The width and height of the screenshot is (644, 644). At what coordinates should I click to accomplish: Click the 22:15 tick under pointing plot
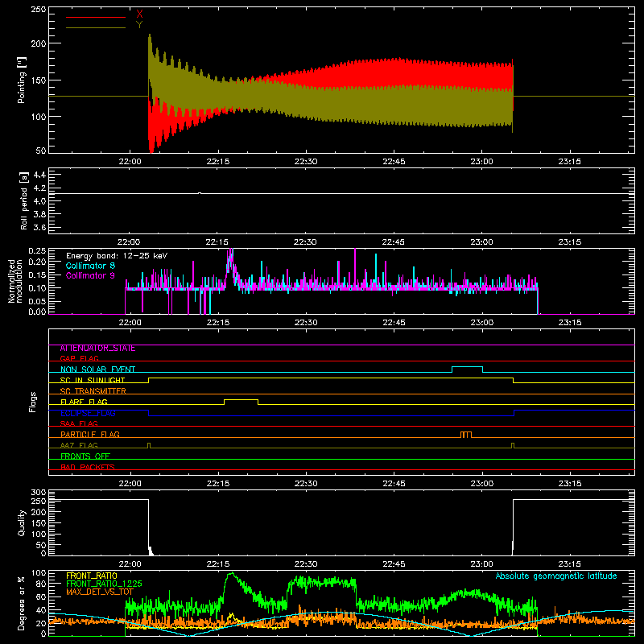[x=218, y=162]
